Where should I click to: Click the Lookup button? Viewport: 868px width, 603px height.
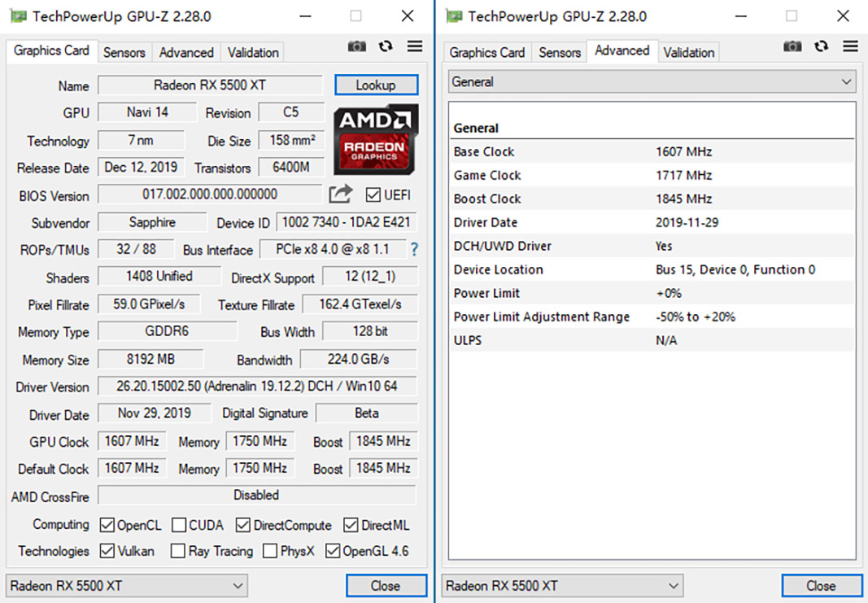click(x=376, y=85)
